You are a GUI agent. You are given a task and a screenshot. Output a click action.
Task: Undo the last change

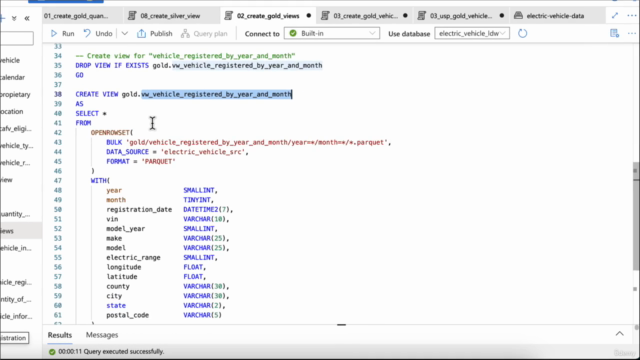pos(98,33)
